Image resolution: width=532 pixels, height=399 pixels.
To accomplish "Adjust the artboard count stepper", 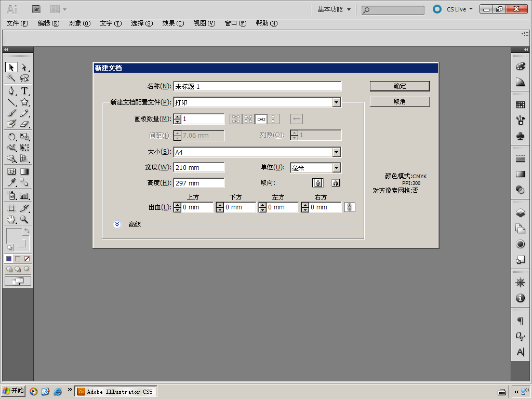I will pyautogui.click(x=178, y=119).
